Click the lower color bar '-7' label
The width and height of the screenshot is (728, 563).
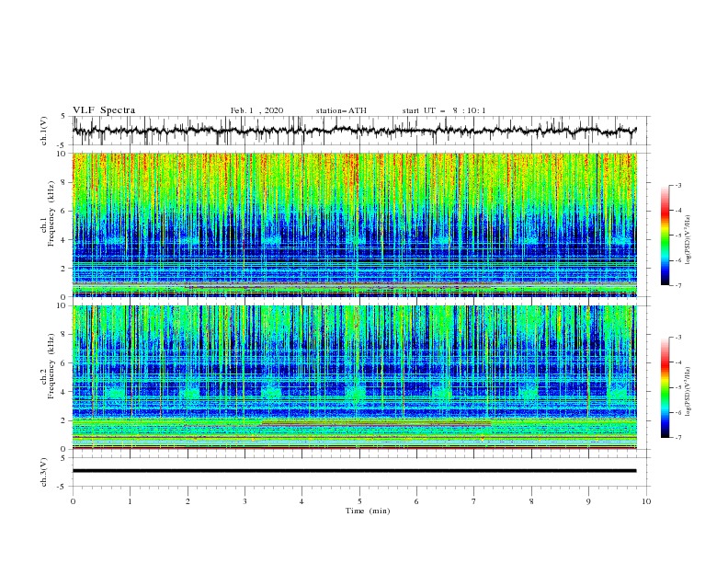click(677, 437)
